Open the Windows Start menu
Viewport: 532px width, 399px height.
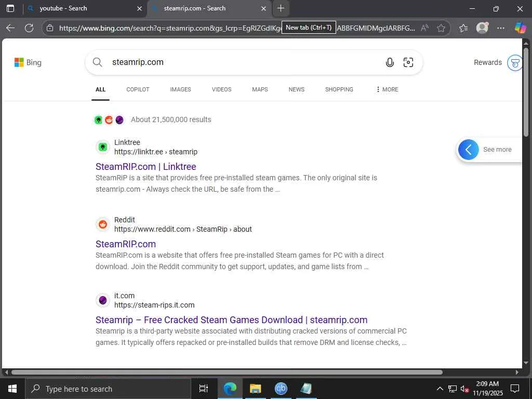point(12,389)
